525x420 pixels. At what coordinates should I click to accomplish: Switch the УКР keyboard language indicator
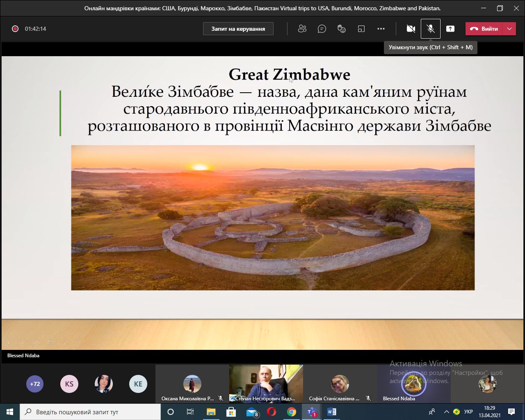[468, 412]
